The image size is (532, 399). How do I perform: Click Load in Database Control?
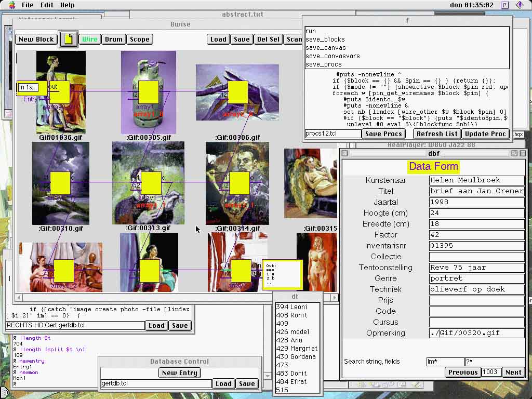[x=223, y=384]
